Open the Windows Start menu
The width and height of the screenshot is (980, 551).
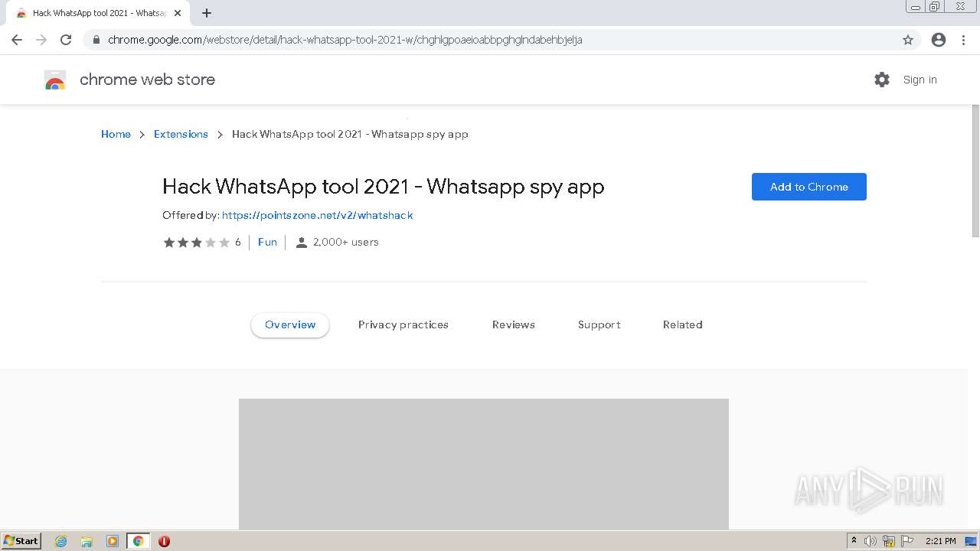[x=21, y=540]
